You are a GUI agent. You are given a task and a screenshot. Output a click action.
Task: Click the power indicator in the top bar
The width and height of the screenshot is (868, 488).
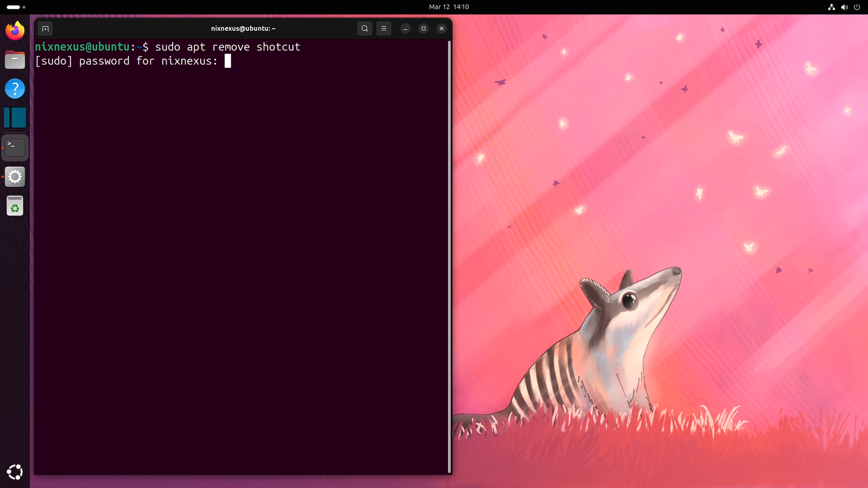[857, 7]
